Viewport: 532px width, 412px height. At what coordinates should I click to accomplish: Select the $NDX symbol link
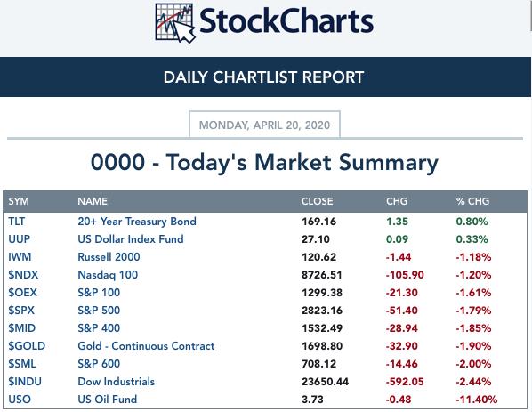click(23, 275)
